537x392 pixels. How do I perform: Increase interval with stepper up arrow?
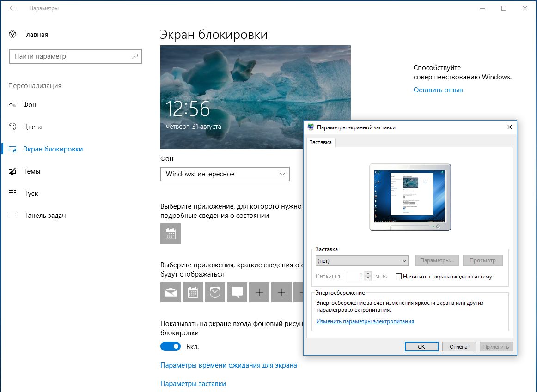(x=368, y=274)
